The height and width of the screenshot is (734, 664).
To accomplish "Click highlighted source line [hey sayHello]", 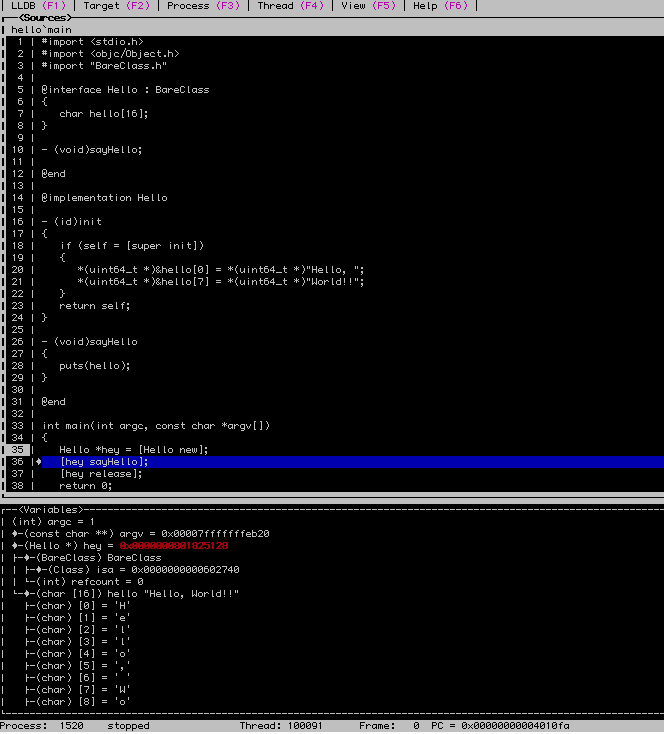I will pos(103,462).
